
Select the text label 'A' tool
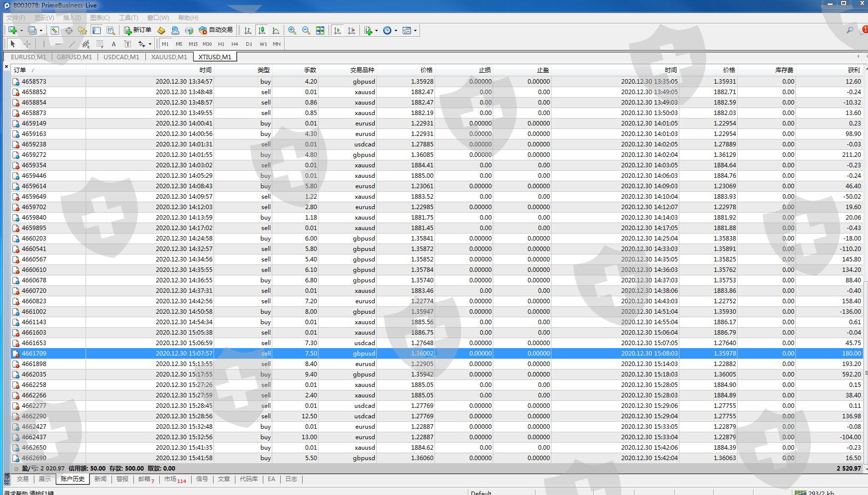pos(113,44)
